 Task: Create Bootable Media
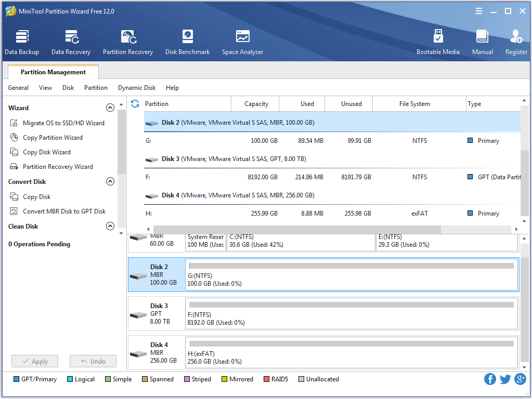[x=438, y=42]
